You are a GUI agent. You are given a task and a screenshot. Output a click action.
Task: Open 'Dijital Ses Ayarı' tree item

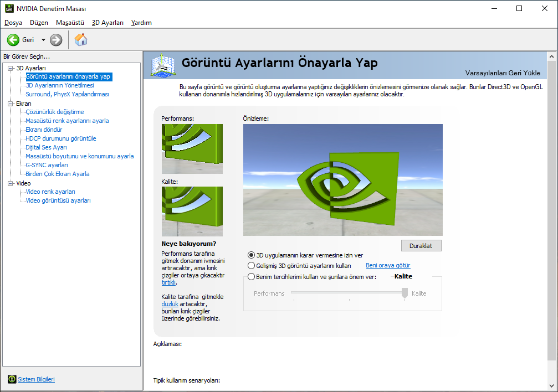[46, 147]
